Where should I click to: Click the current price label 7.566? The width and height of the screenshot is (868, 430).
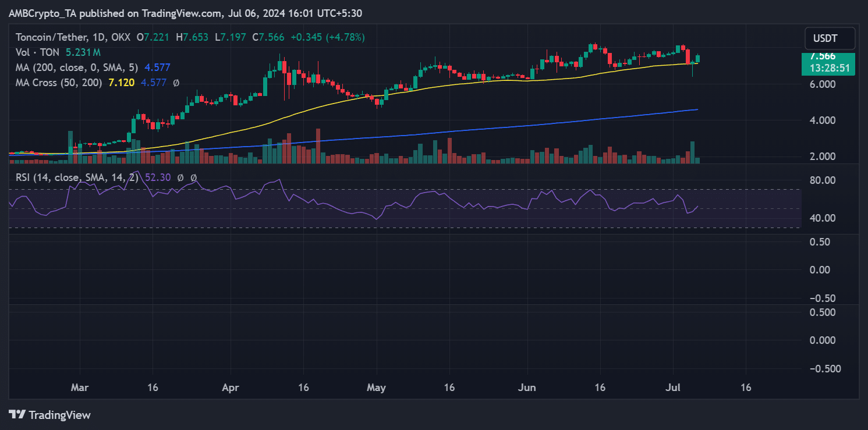tap(823, 56)
